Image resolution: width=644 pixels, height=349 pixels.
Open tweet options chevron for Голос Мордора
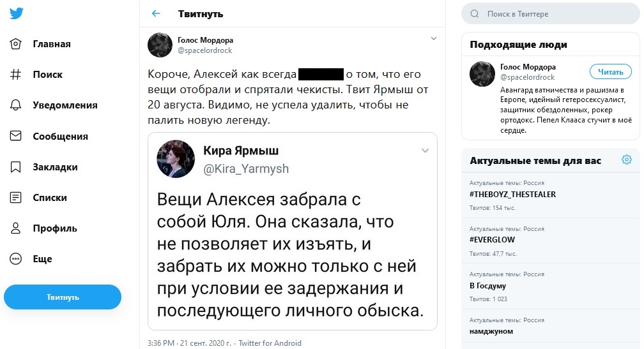point(433,39)
